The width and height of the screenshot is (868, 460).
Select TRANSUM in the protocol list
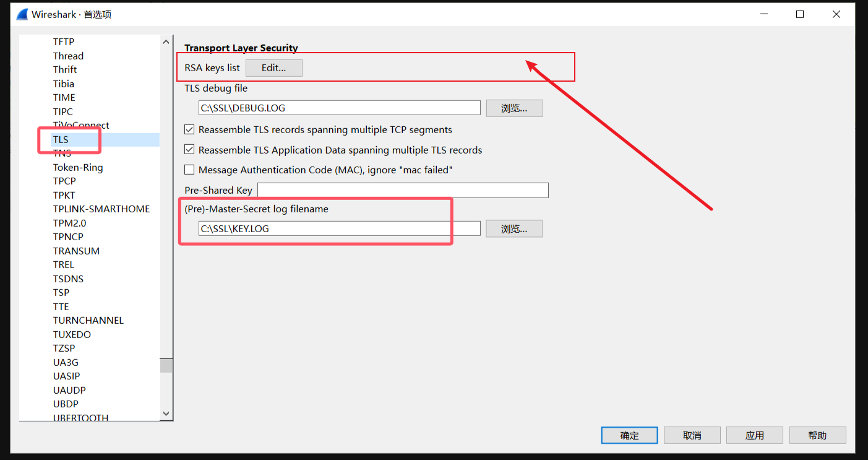click(76, 251)
